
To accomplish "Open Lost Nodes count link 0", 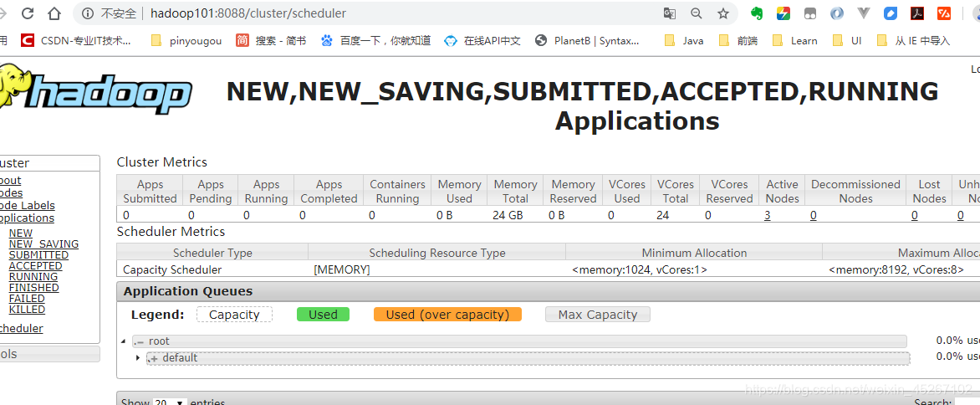I will tap(915, 215).
